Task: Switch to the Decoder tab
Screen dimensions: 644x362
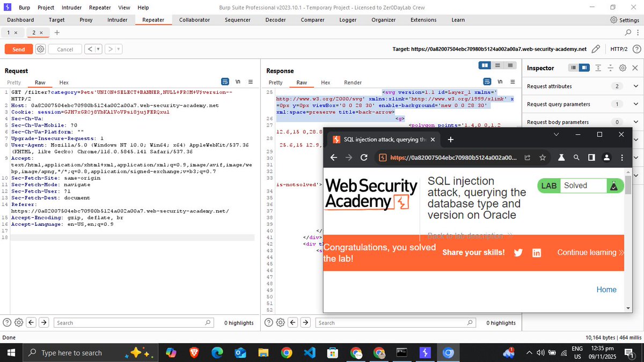Action: (x=275, y=20)
